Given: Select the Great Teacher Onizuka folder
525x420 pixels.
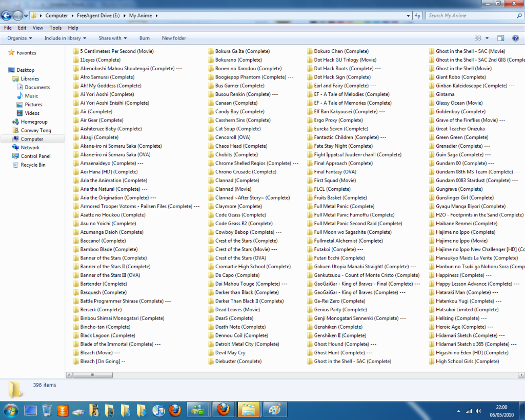Looking at the screenshot, I should (457, 129).
